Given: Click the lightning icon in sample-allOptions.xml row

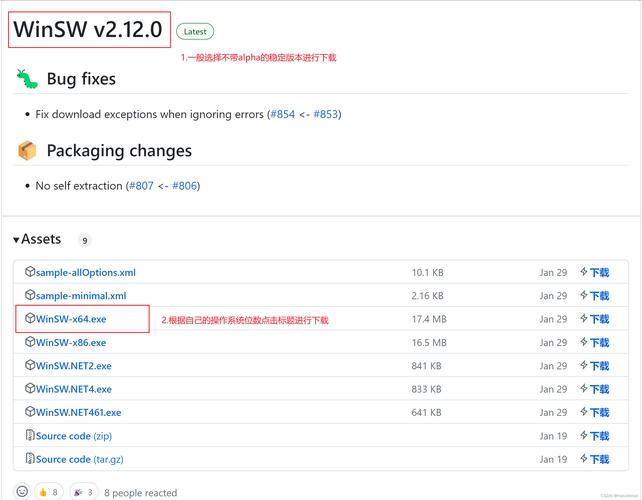Looking at the screenshot, I should pos(584,272).
